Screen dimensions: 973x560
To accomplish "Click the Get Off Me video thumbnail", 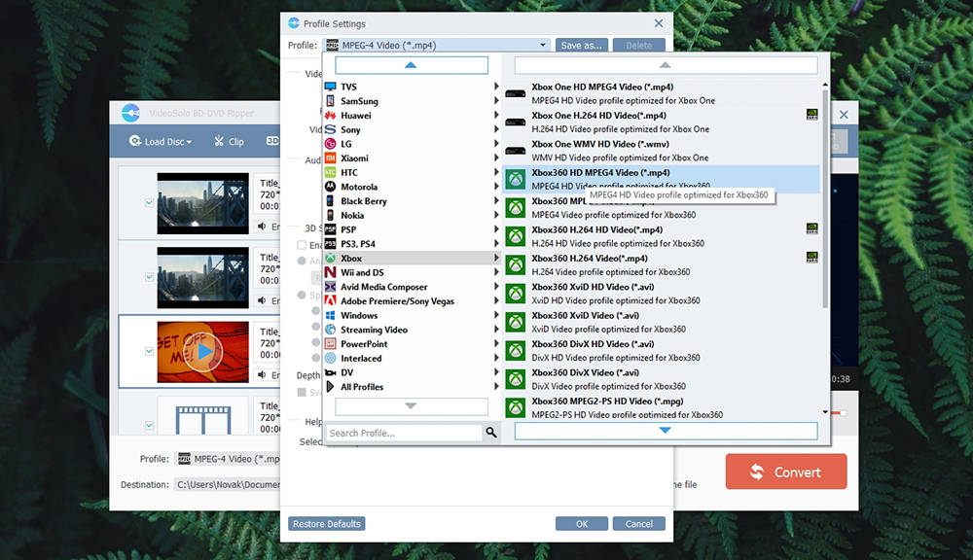I will [203, 352].
